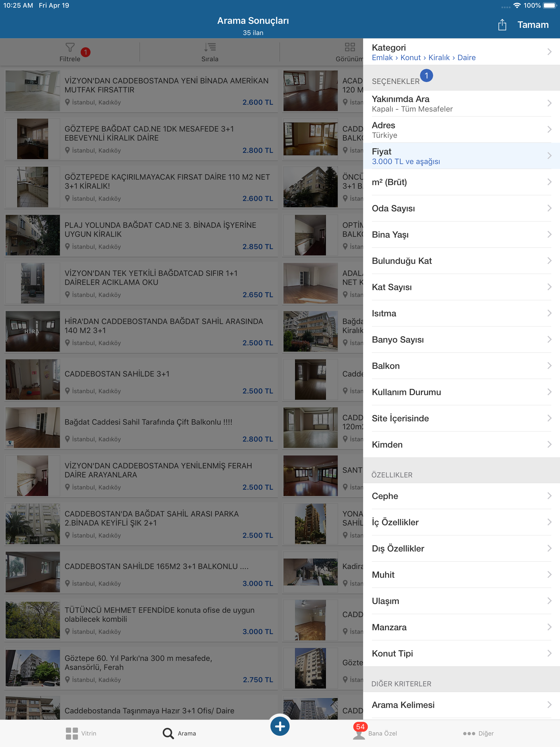Tap the battery indicator in status bar

coord(550,5)
